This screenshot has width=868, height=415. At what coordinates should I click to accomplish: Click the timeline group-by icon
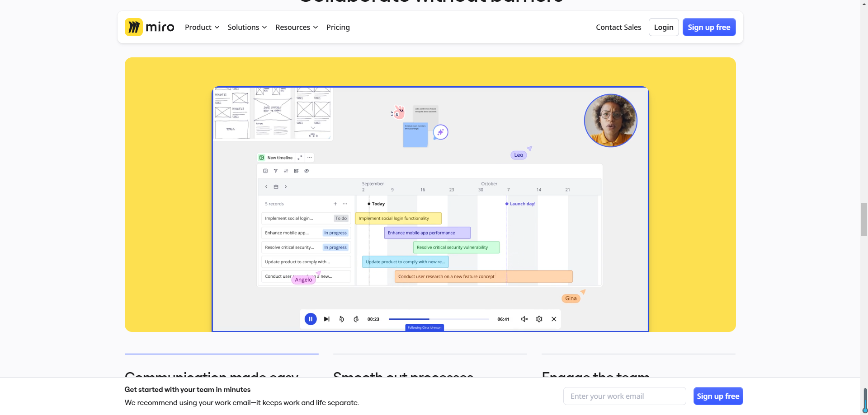pyautogui.click(x=296, y=171)
